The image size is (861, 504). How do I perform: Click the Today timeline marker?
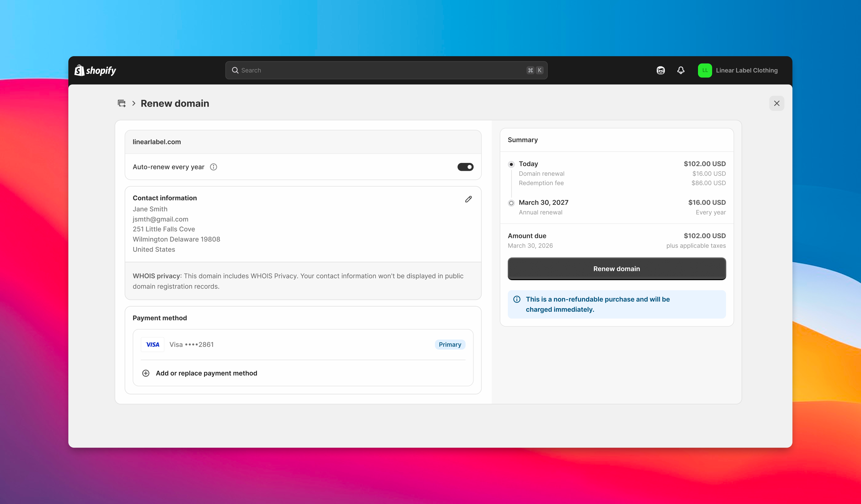(x=511, y=164)
